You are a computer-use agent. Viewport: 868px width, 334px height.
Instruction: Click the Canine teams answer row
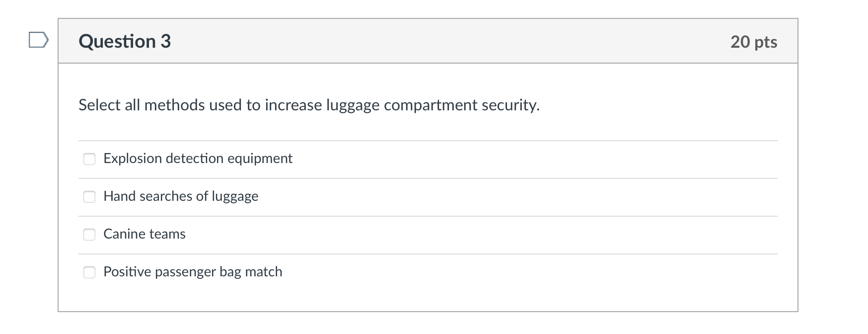click(x=144, y=234)
